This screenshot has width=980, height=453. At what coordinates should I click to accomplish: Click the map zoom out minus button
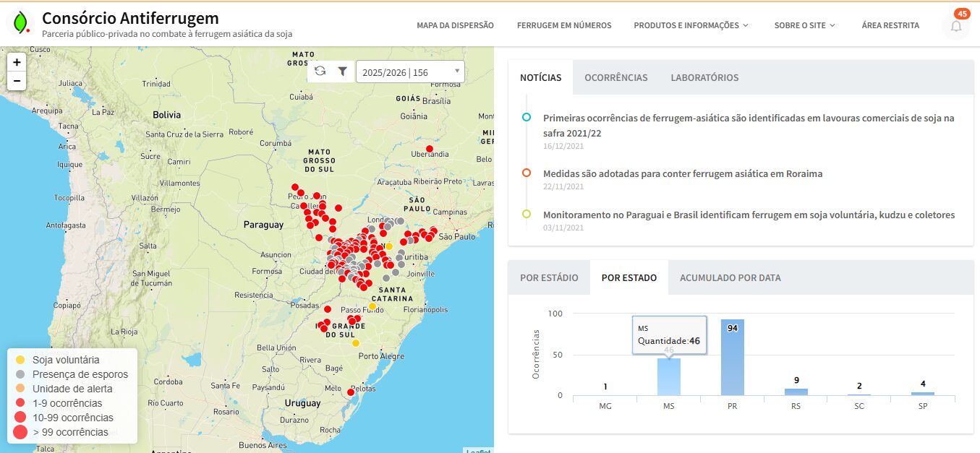coord(17,80)
